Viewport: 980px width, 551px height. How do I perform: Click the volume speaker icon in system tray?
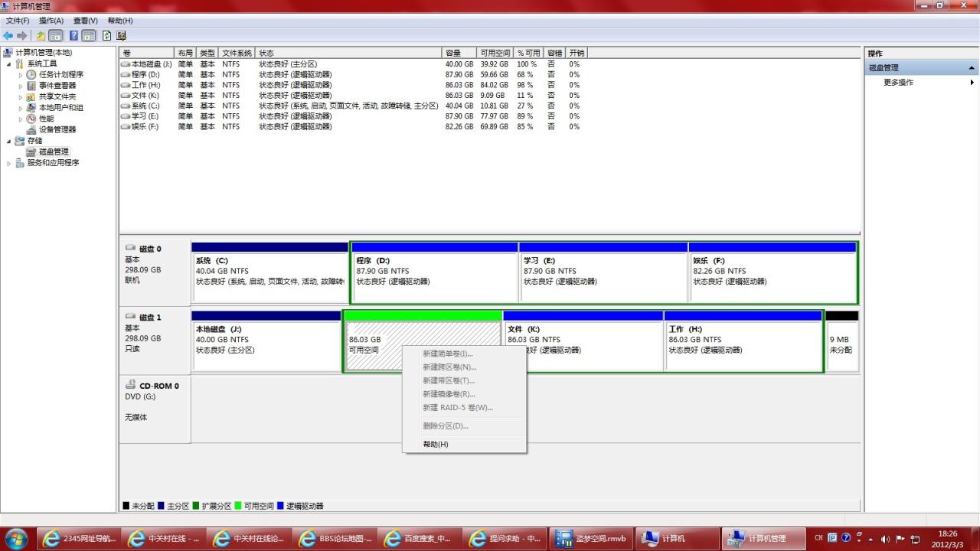[x=886, y=539]
